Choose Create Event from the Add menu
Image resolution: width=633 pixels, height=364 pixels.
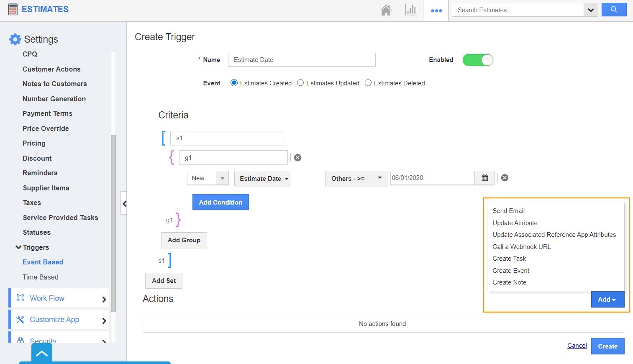(511, 271)
